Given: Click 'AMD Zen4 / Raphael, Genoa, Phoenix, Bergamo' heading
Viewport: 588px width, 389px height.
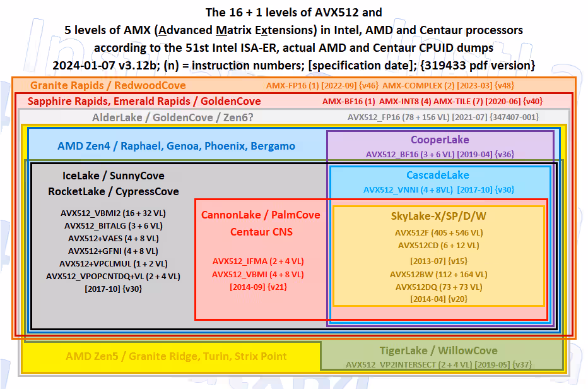Looking at the screenshot, I should 176,146.
